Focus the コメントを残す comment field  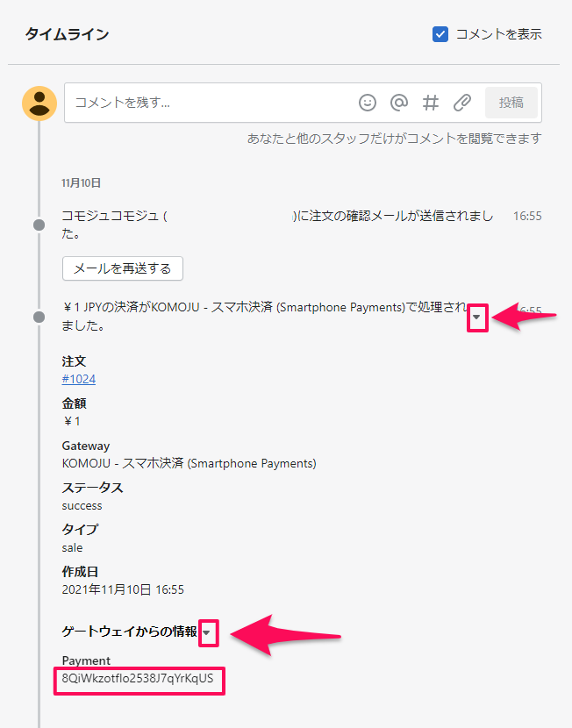[x=211, y=103]
